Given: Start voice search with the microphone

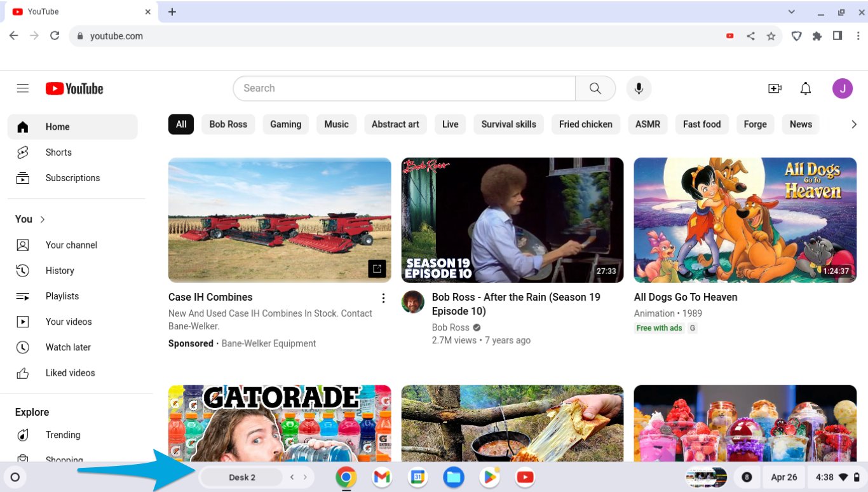Looking at the screenshot, I should tap(639, 88).
